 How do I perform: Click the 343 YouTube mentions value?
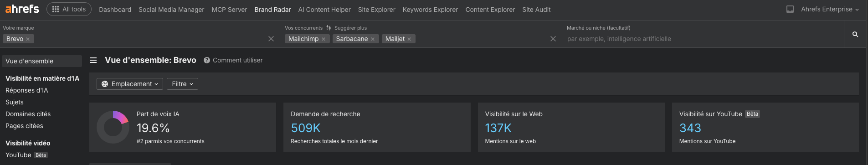690,128
